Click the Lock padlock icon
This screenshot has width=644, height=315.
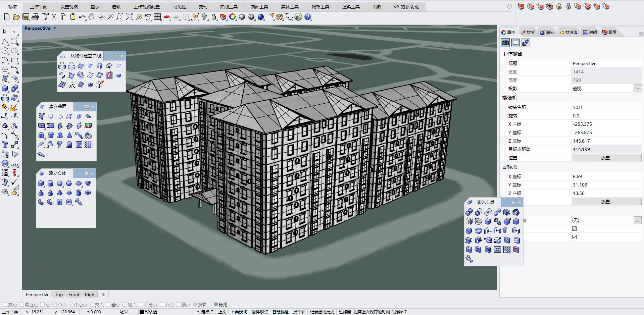pos(214,17)
